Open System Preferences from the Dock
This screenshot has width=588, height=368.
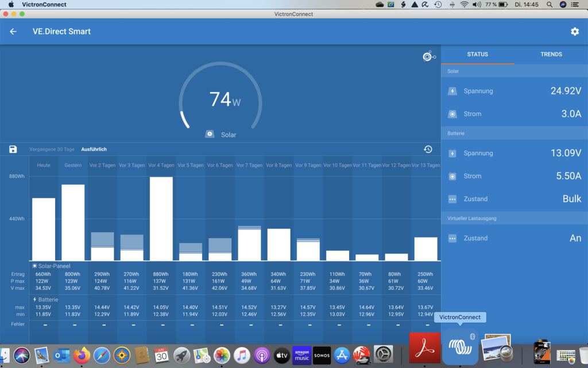point(383,355)
